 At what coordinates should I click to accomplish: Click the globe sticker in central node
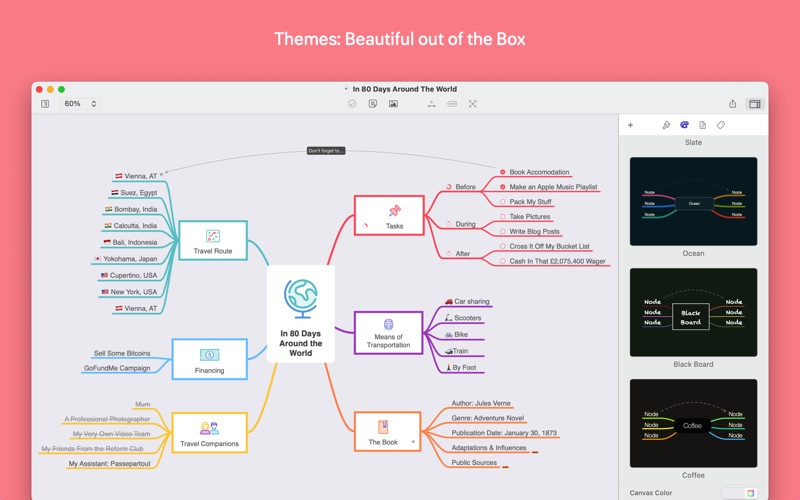pyautogui.click(x=301, y=298)
